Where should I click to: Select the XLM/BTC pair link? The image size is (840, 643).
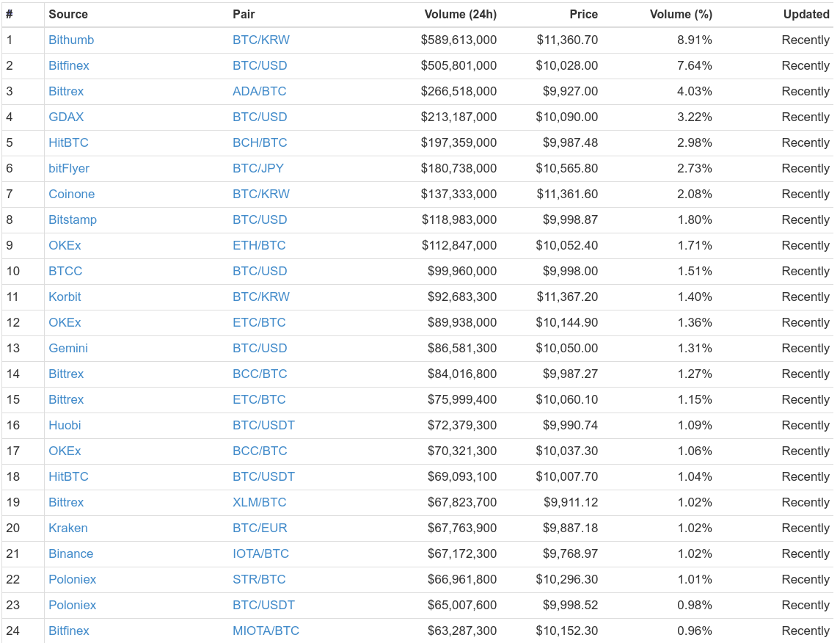click(x=259, y=503)
